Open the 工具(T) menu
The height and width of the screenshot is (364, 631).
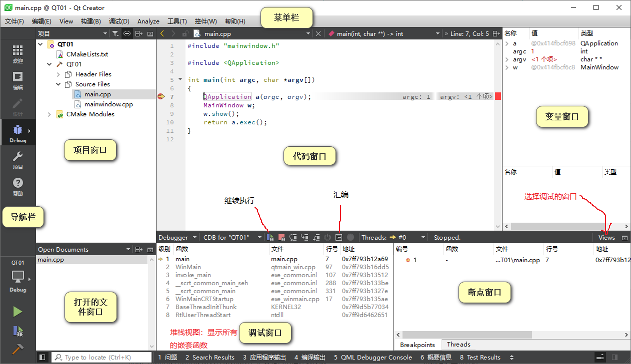pos(177,21)
